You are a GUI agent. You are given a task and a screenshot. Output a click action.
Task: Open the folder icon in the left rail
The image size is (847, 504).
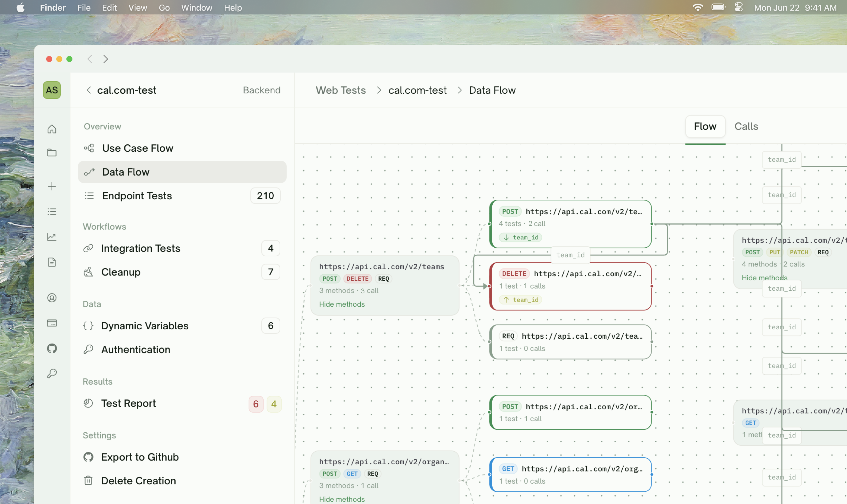point(52,152)
